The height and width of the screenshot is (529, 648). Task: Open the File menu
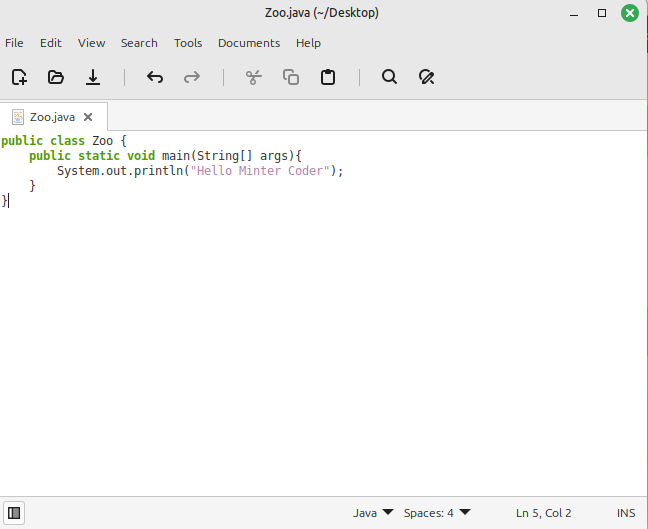[x=14, y=43]
